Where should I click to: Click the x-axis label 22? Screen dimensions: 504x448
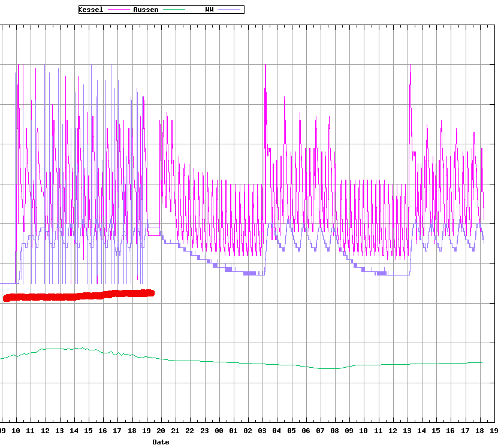(189, 431)
